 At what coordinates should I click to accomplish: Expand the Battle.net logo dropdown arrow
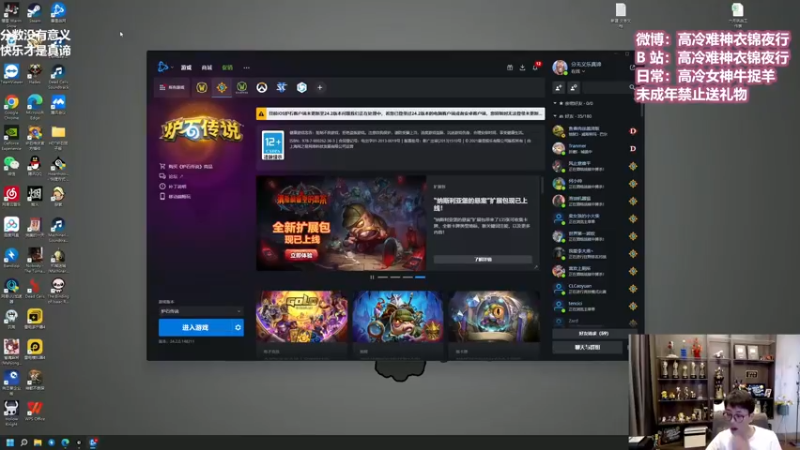(172, 67)
